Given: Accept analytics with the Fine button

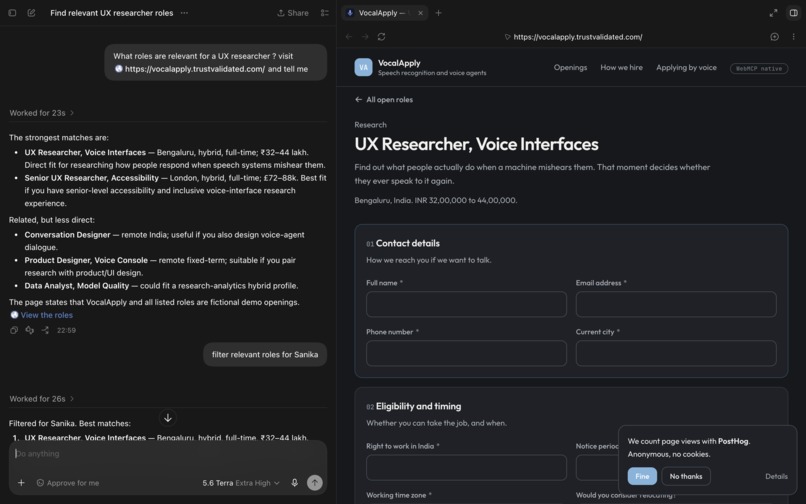Looking at the screenshot, I should coord(642,476).
